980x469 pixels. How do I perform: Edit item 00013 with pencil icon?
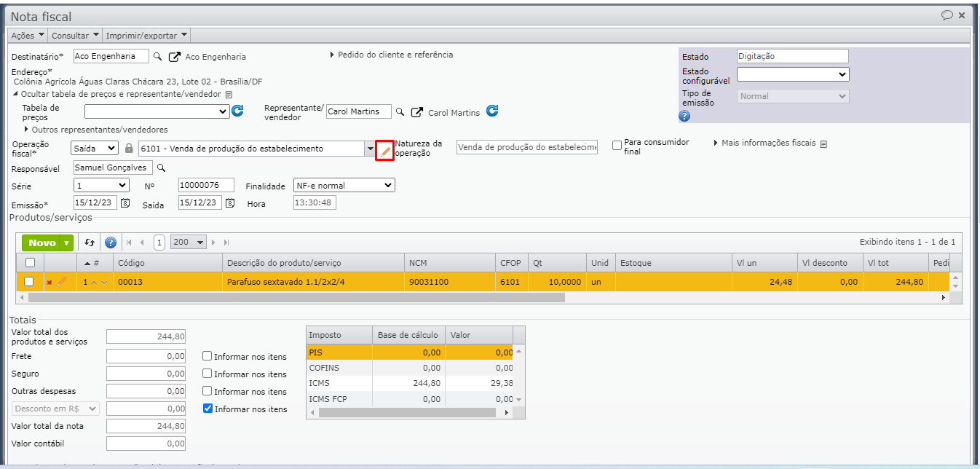click(61, 281)
